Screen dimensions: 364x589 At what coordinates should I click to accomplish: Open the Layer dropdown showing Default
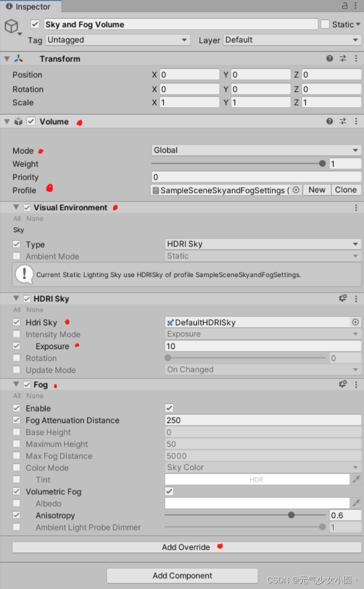(292, 40)
